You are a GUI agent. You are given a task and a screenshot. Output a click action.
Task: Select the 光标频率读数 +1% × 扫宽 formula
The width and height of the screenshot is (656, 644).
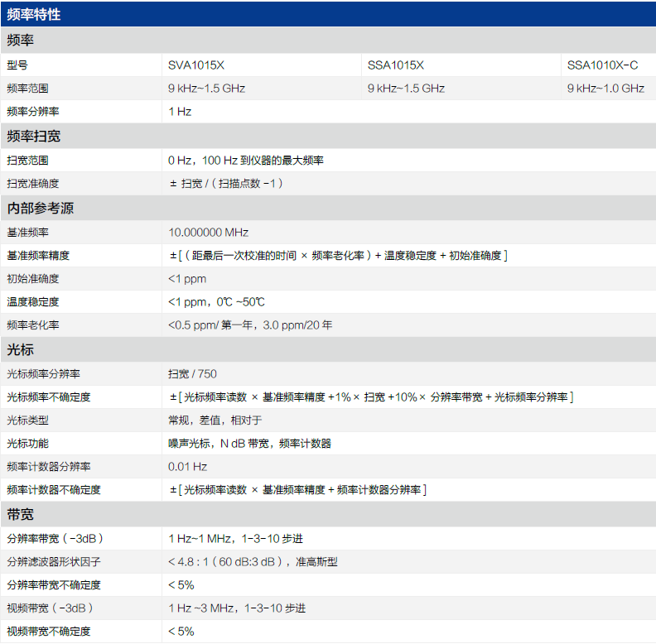[x=372, y=396]
